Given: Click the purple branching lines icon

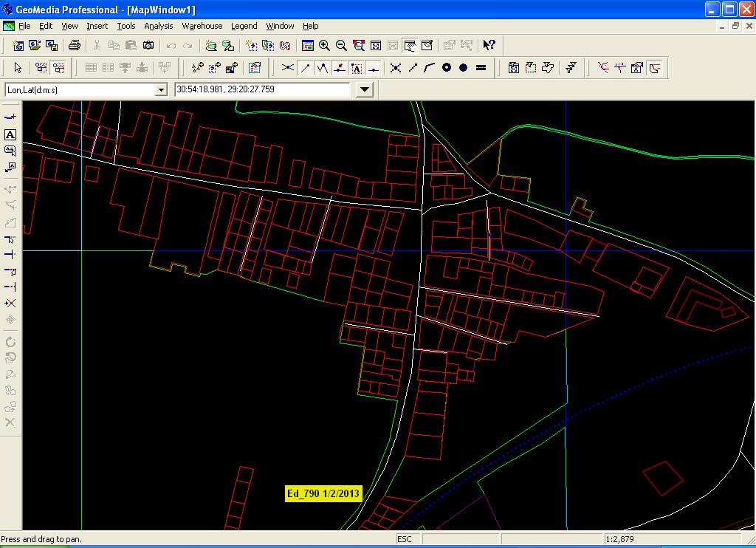Looking at the screenshot, I should click(x=603, y=68).
